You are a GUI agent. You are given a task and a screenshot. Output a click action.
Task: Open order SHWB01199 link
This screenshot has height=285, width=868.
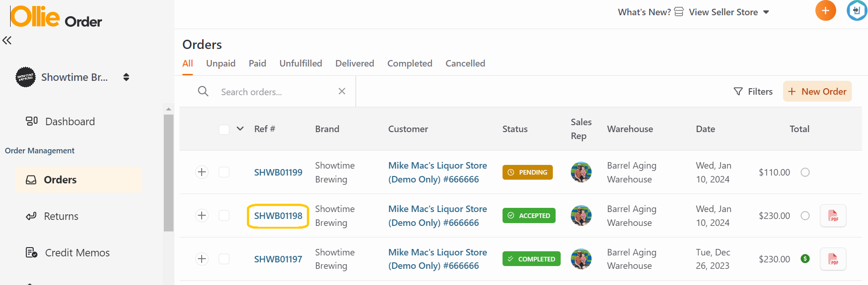tap(278, 172)
